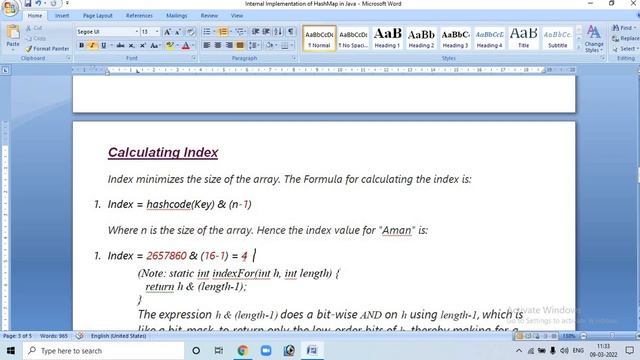Open Zoom from the taskbar
The image size is (640, 360).
coord(266,350)
